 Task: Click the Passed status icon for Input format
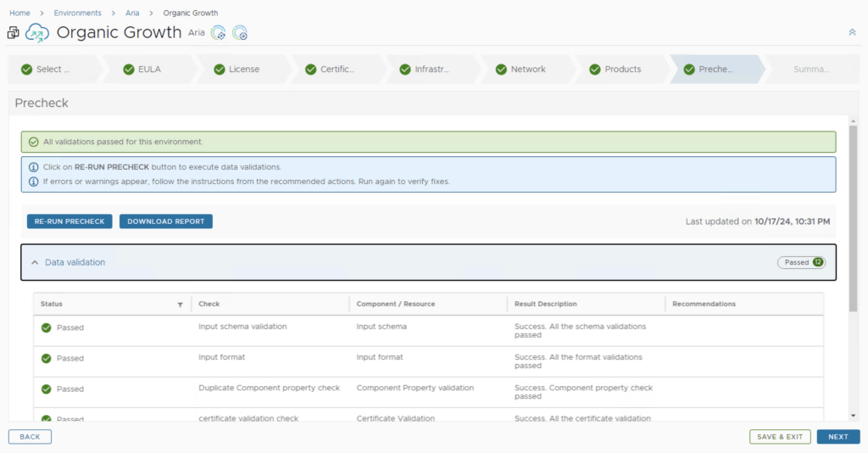coord(46,358)
